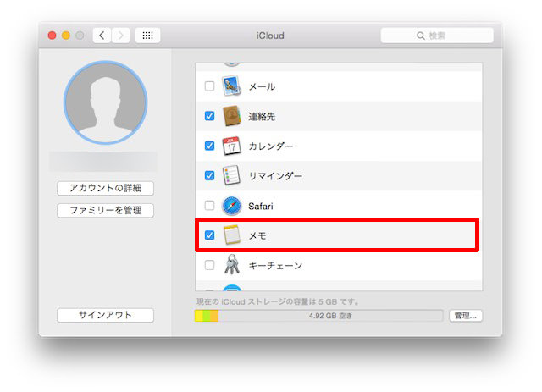Click the メール label text

pyautogui.click(x=262, y=86)
